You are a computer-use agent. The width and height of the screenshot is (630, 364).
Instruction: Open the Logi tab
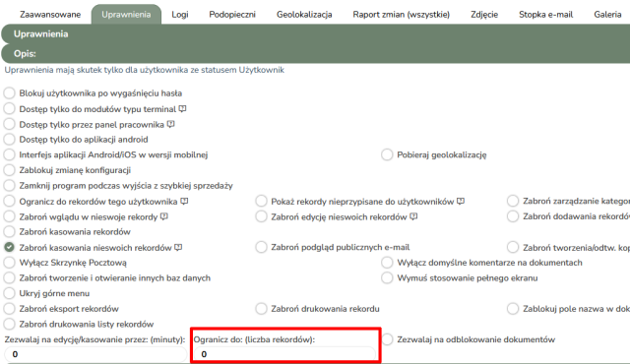(x=179, y=15)
